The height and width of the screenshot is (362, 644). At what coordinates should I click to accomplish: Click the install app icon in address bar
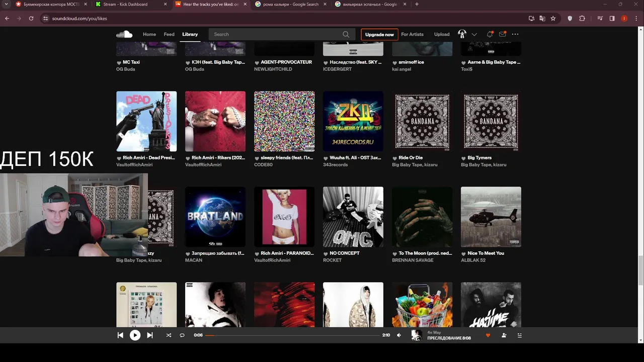point(531,18)
